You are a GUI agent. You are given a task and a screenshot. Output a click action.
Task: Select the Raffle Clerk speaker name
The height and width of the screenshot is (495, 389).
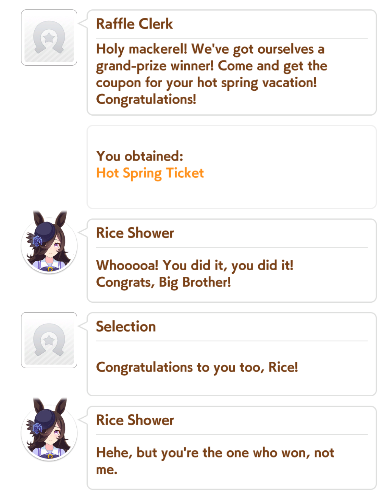pyautogui.click(x=134, y=24)
